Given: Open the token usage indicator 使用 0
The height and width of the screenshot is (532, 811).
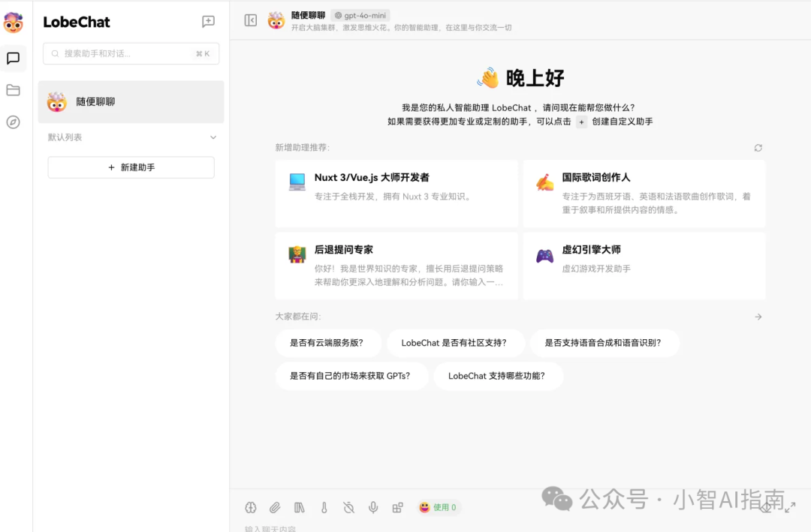Looking at the screenshot, I should tap(438, 508).
